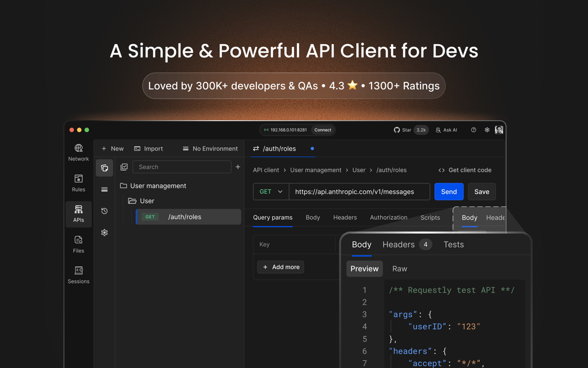Click the request URL input field
This screenshot has width=588, height=368.
pos(359,192)
